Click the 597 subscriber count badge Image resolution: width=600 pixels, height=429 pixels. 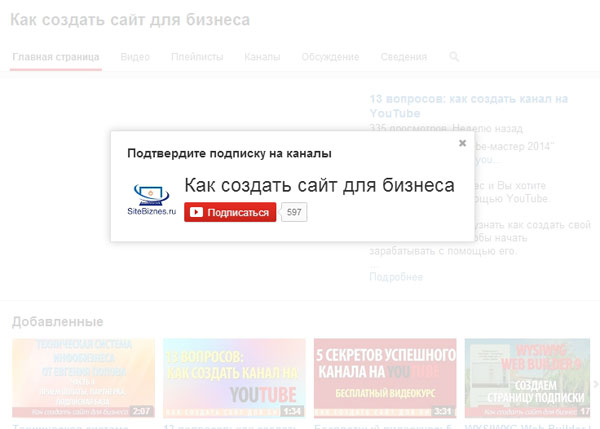point(294,212)
